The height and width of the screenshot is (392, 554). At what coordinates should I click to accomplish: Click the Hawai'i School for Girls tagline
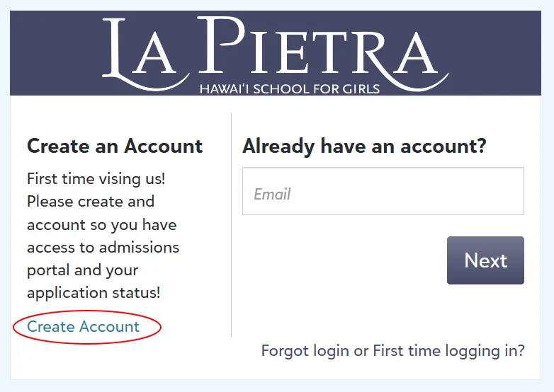(290, 89)
